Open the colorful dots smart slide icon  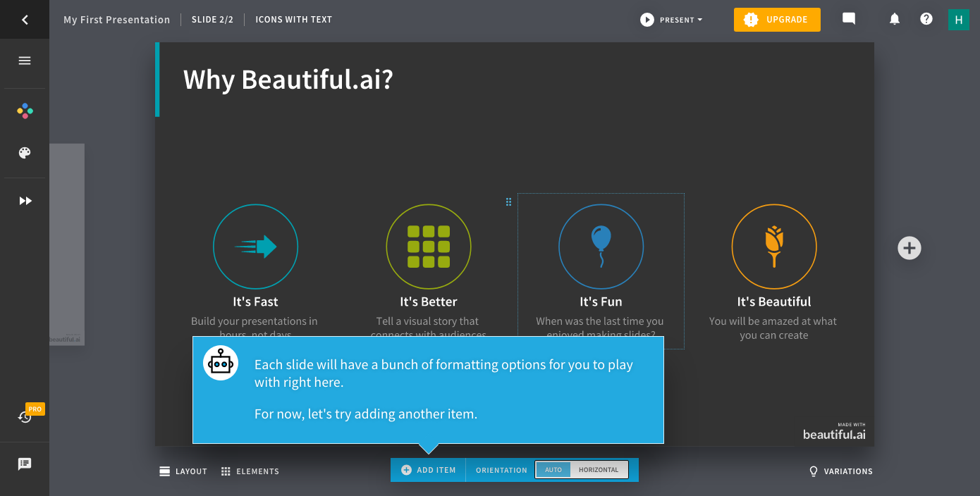coord(25,111)
